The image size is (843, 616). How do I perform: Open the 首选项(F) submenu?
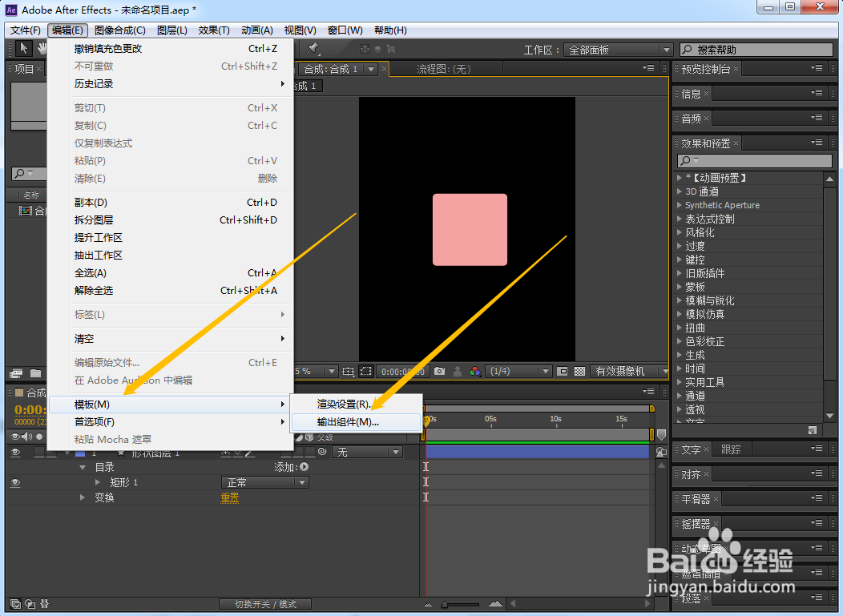pyautogui.click(x=170, y=422)
